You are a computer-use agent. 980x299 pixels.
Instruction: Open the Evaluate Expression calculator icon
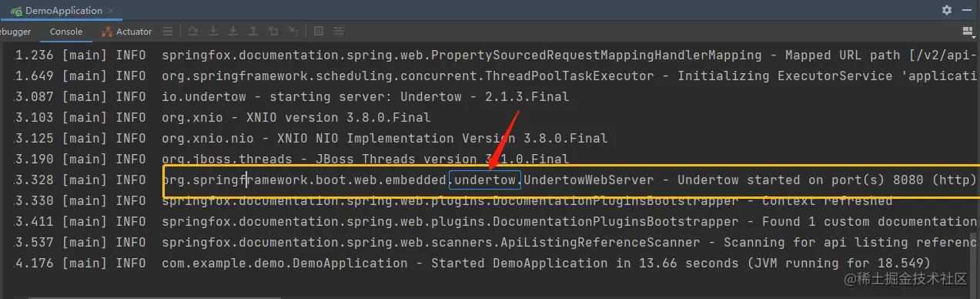click(319, 32)
